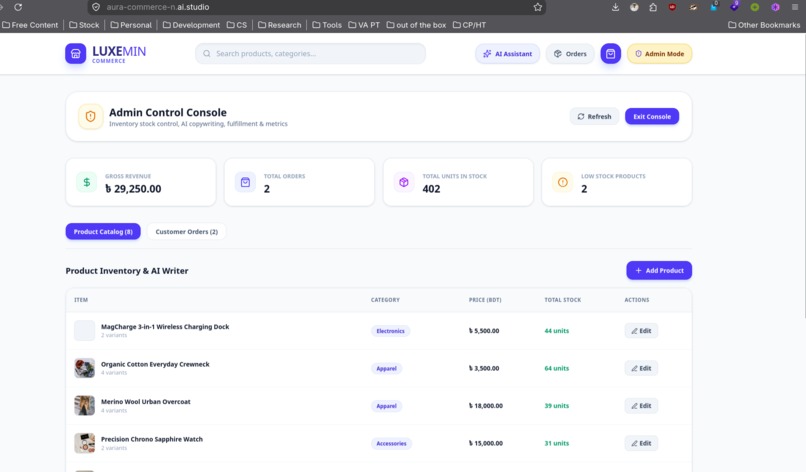Edit the MagCharge 3-in-1 Wireless Charging Dock
This screenshot has width=806, height=472.
pyautogui.click(x=641, y=331)
